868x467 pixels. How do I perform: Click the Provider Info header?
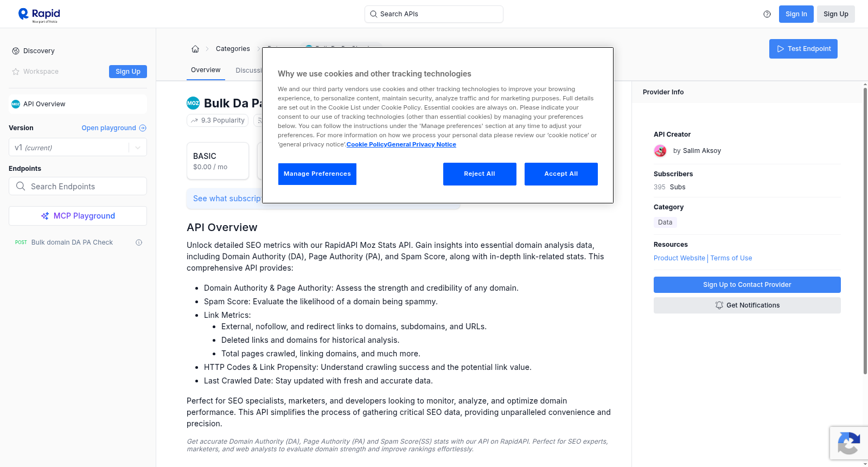point(663,92)
